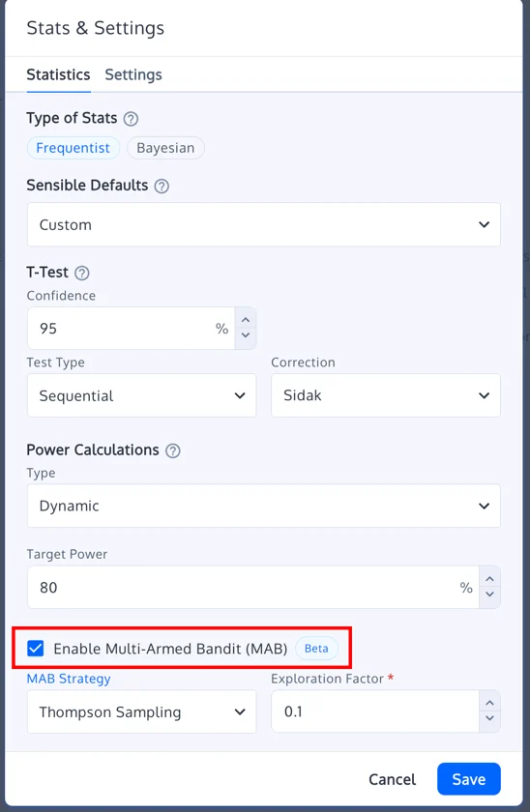
Task: Disable the Multi-Armed Bandit checkbox
Action: [x=35, y=649]
